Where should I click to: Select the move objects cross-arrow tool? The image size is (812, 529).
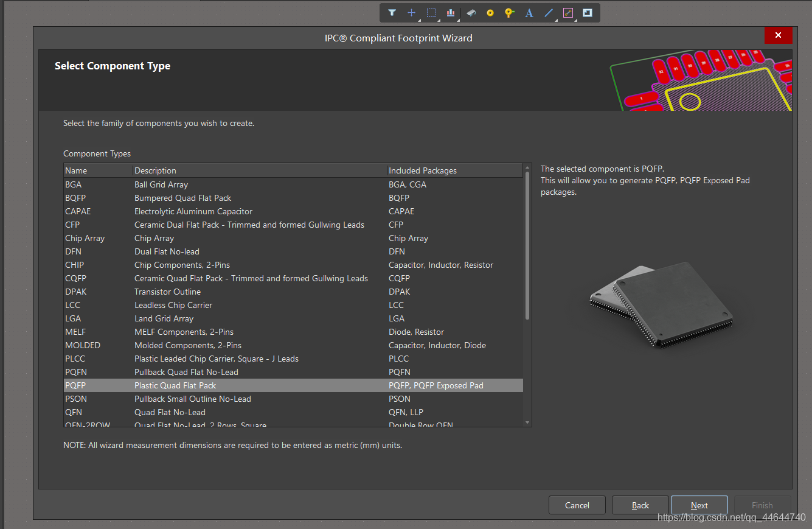pos(412,13)
